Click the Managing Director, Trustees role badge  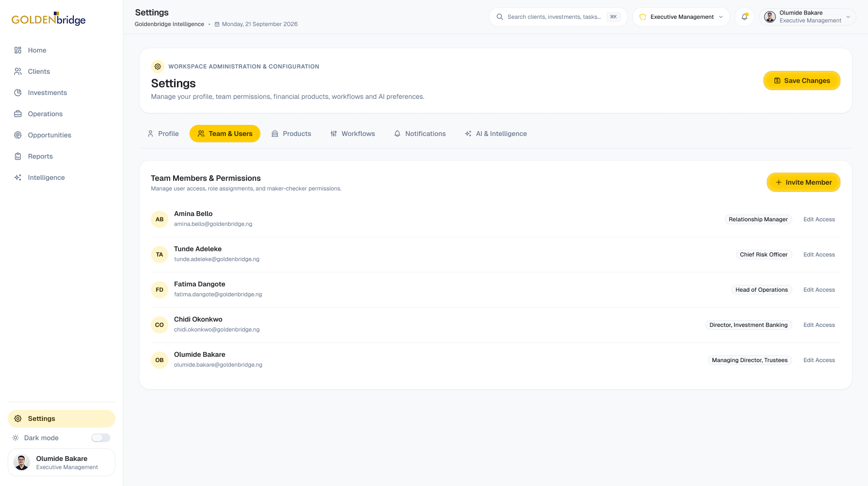click(x=750, y=360)
